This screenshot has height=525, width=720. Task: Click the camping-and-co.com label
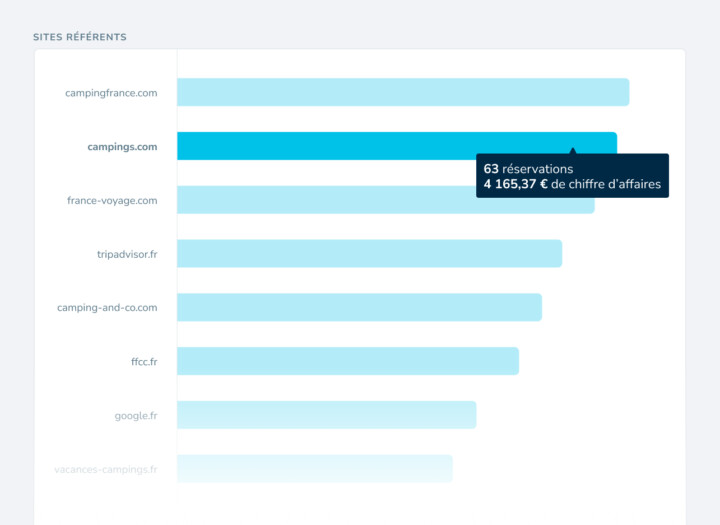[107, 308]
